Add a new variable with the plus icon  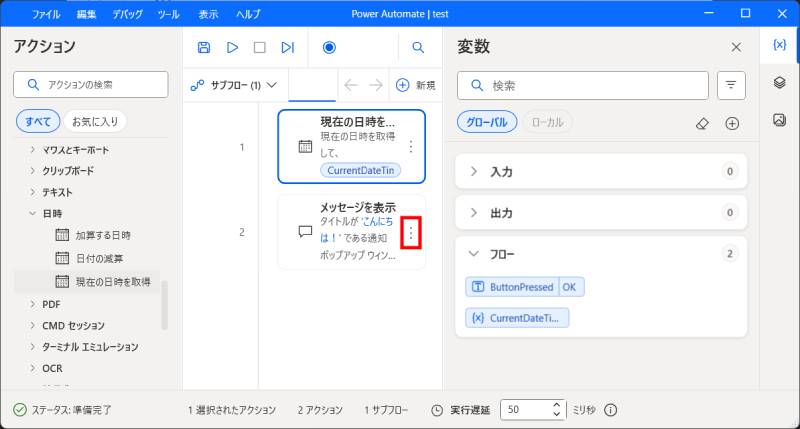tap(732, 123)
